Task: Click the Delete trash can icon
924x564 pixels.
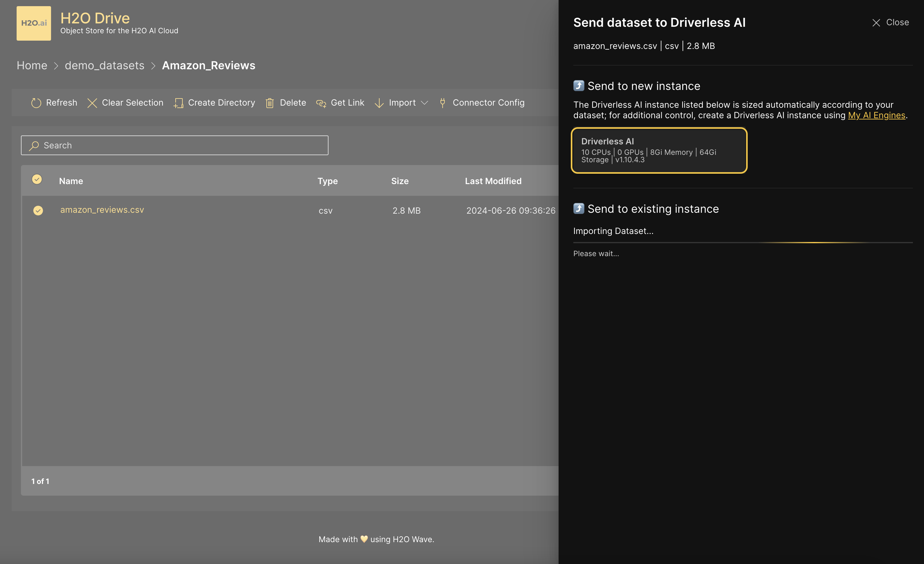Action: tap(270, 103)
